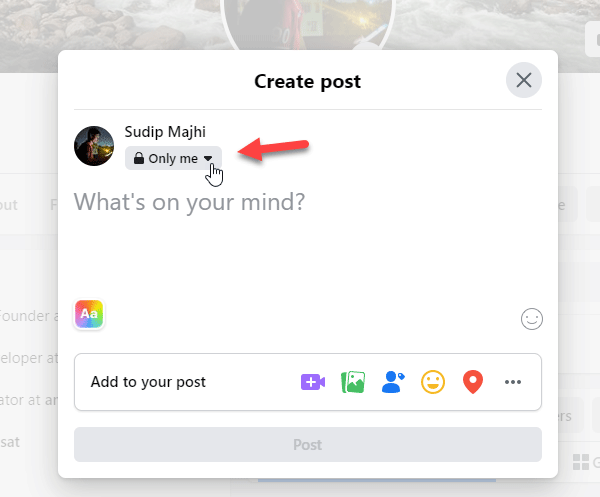The height and width of the screenshot is (497, 600).
Task: Click the Add to your post label
Action: click(x=148, y=382)
